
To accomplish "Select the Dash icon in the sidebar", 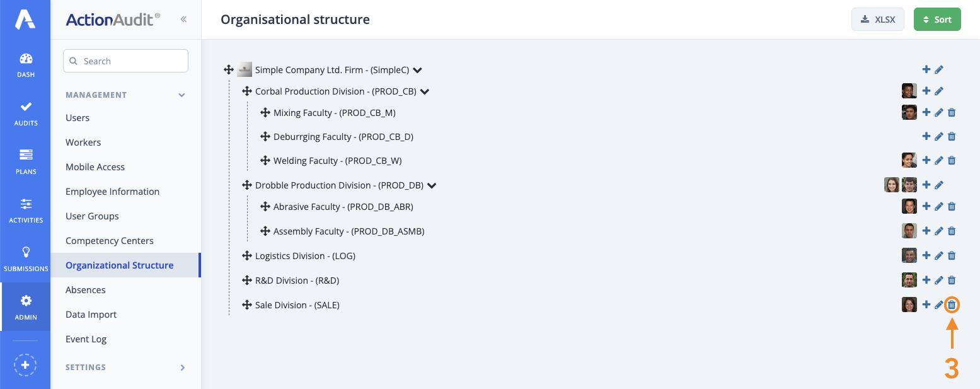I will tap(25, 63).
